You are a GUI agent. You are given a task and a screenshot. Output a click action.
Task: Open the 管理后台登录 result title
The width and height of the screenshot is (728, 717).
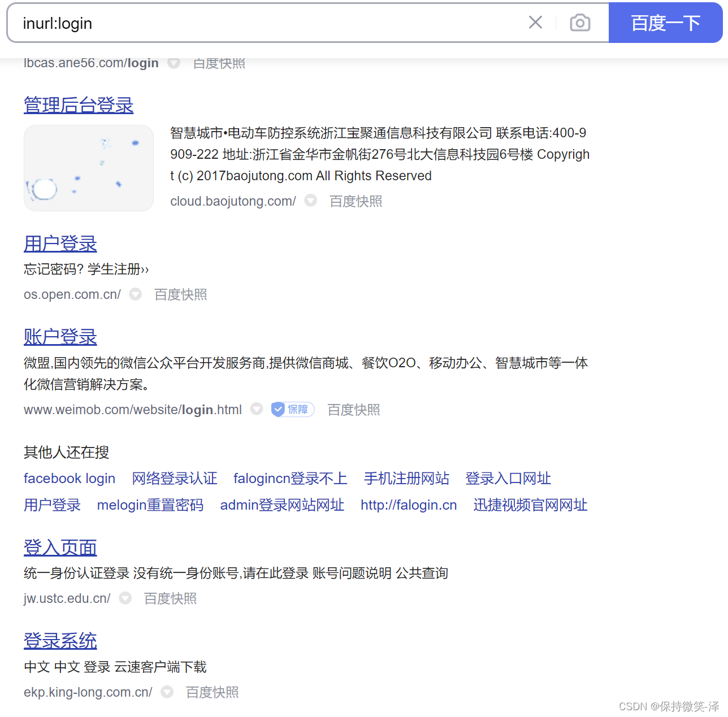click(x=79, y=105)
